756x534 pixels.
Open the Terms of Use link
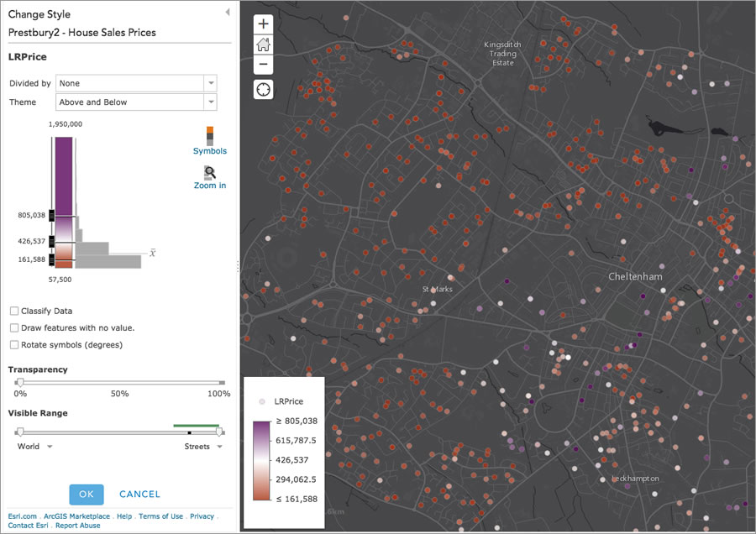(x=160, y=516)
